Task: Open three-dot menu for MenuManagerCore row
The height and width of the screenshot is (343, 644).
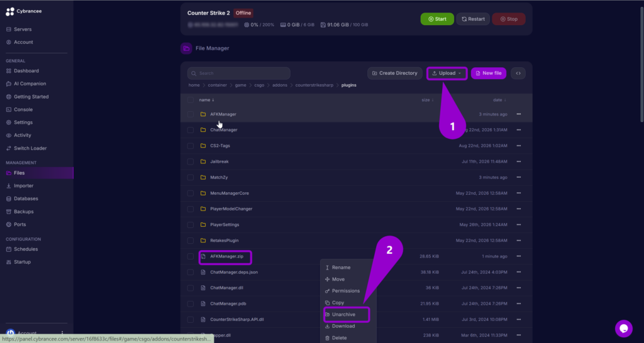Action: 519,193
